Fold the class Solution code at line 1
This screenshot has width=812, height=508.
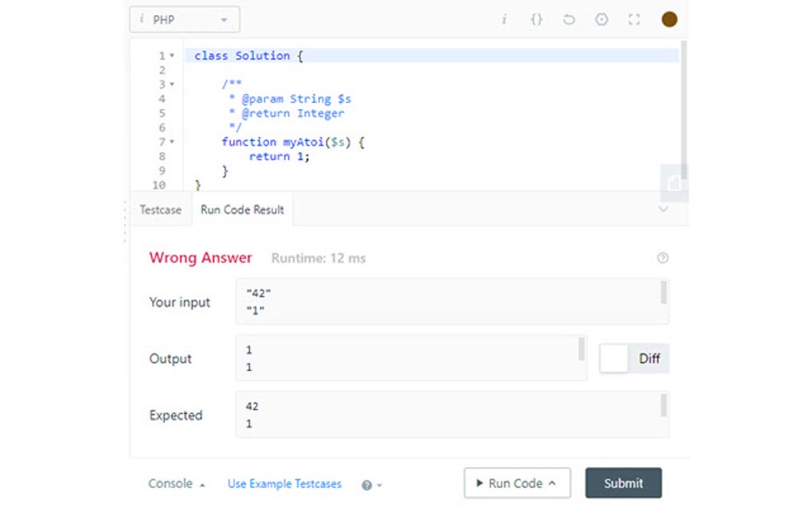tap(172, 56)
